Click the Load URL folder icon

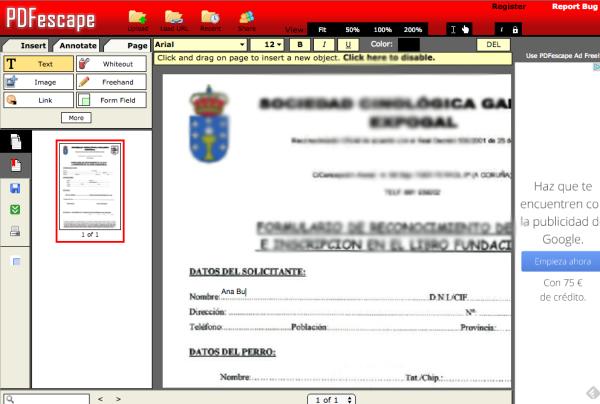click(x=174, y=17)
